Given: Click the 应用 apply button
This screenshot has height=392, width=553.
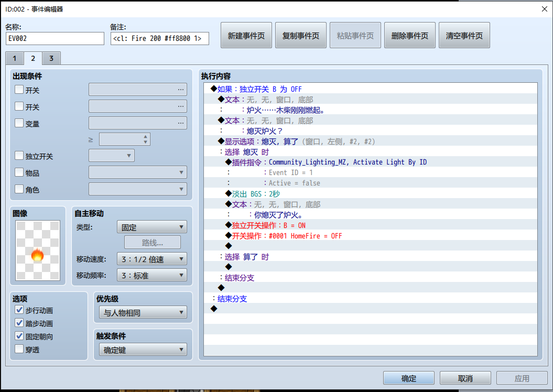Looking at the screenshot, I should click(x=522, y=378).
